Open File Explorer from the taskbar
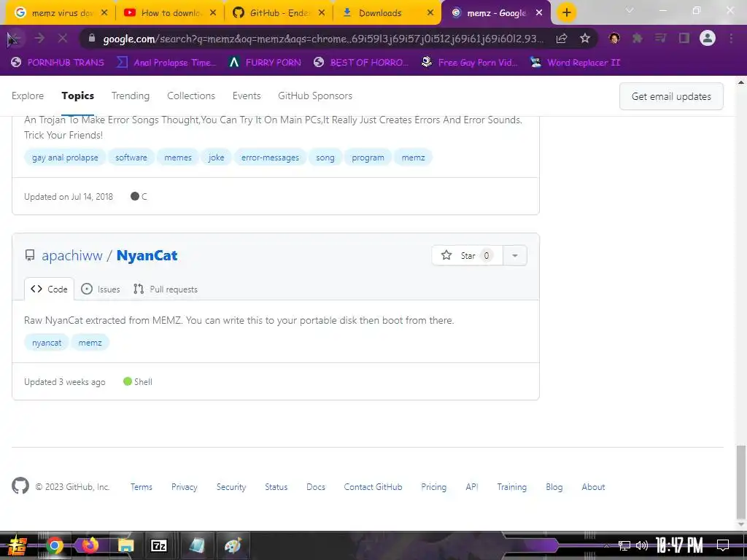The image size is (747, 560). click(x=125, y=545)
